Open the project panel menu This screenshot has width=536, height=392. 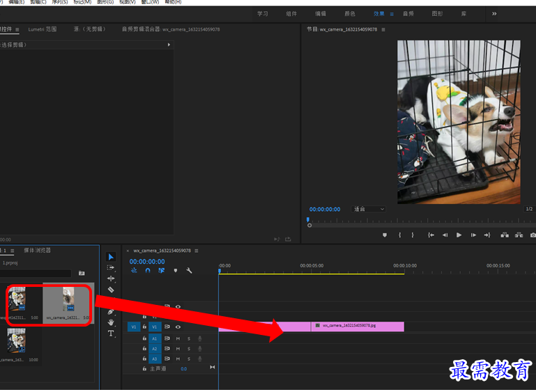[13, 251]
